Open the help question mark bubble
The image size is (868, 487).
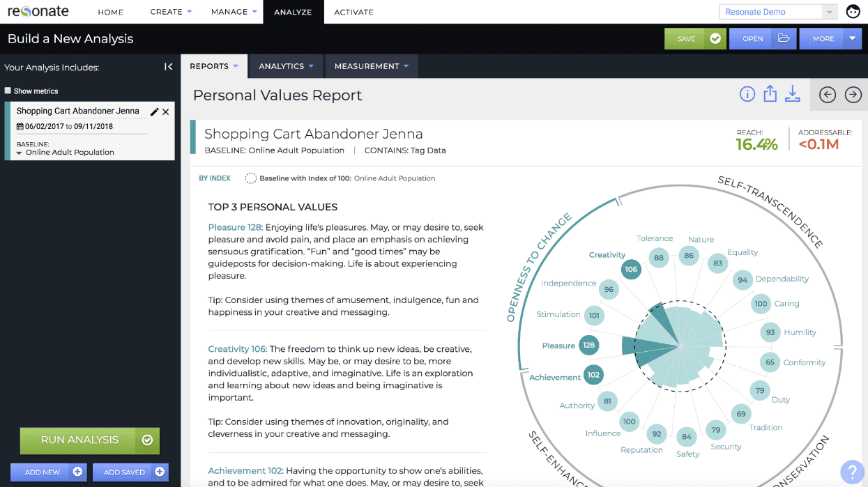tap(851, 472)
